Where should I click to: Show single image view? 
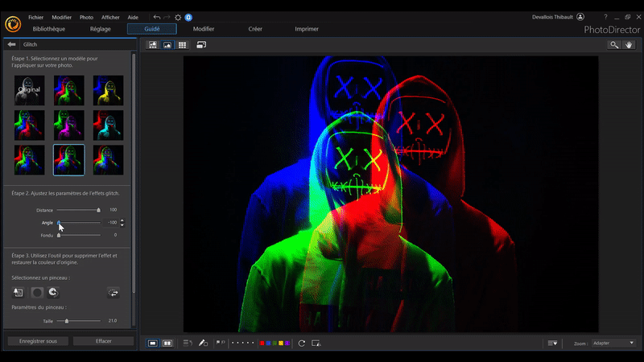point(153,343)
